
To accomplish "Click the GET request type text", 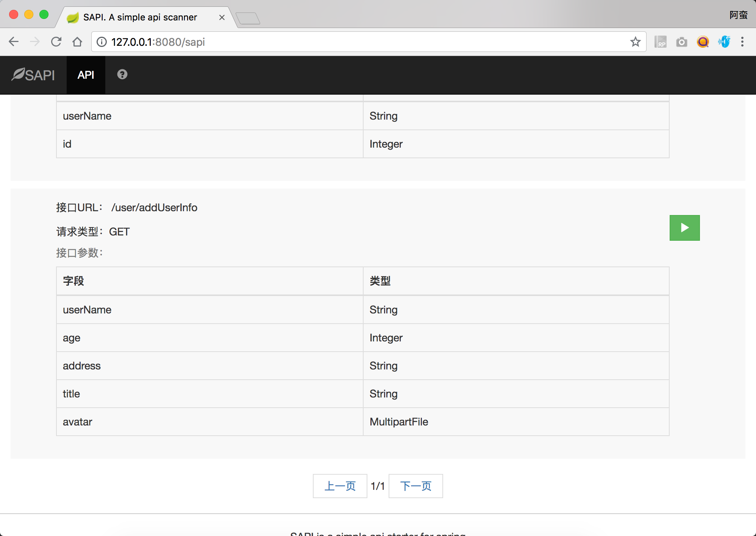I will [119, 232].
